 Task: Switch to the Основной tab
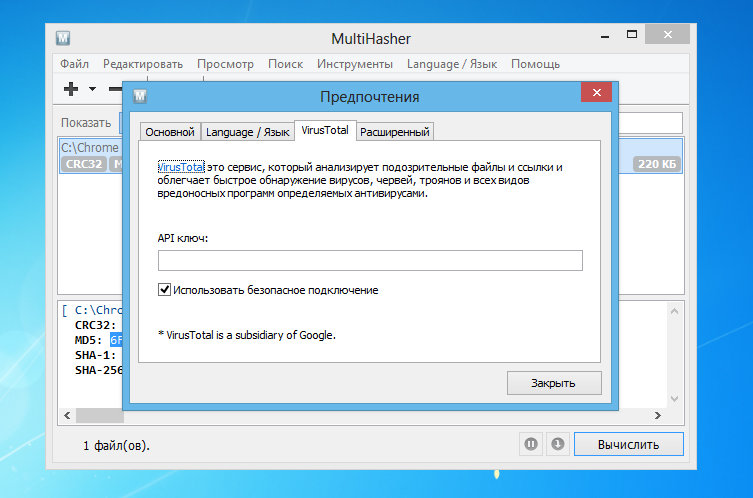(170, 132)
